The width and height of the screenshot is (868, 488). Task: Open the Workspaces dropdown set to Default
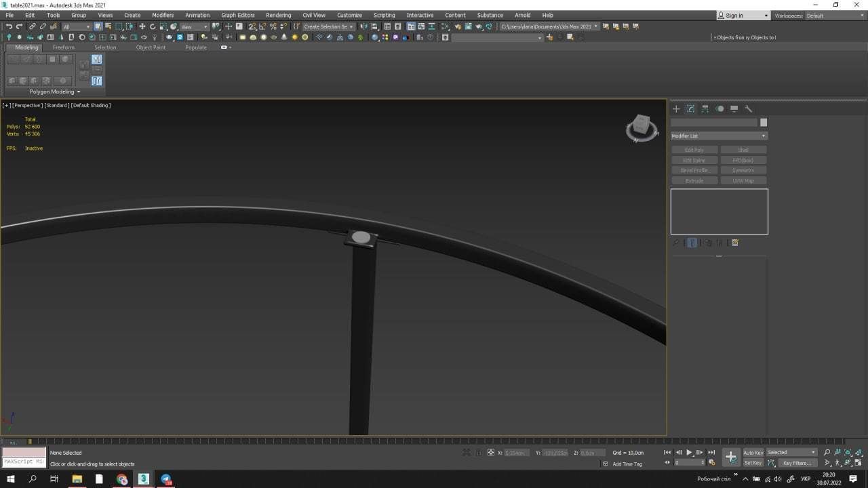click(835, 16)
